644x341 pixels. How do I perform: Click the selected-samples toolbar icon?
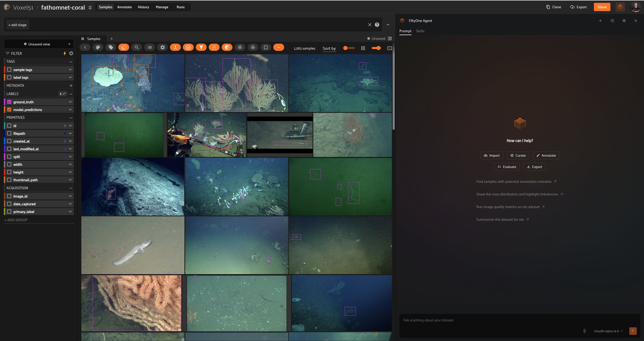[x=124, y=47]
